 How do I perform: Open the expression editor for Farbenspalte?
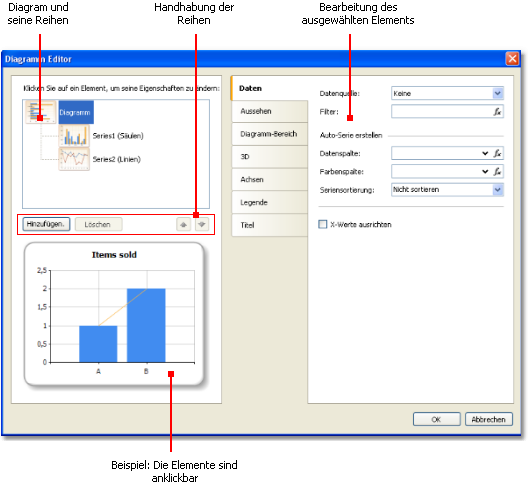point(497,171)
